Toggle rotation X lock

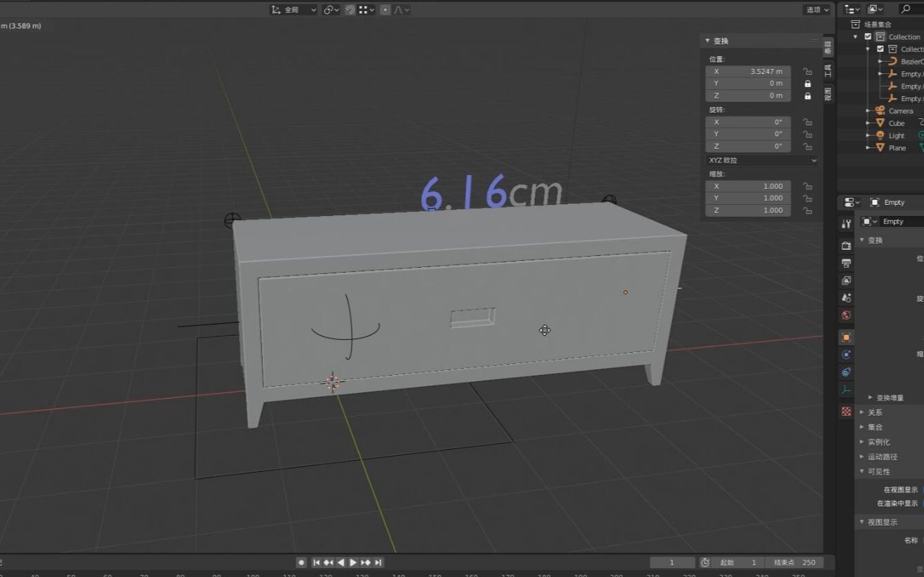(x=807, y=122)
